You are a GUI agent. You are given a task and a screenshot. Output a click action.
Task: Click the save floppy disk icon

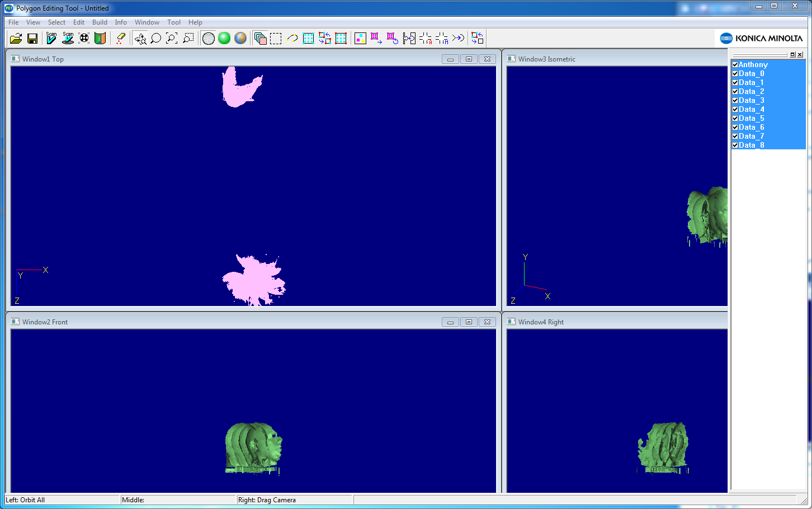(32, 38)
